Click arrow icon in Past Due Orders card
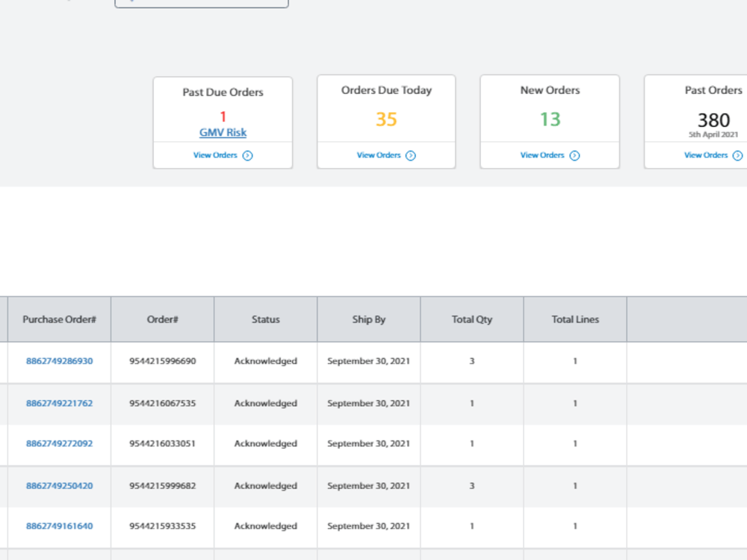The image size is (747, 560). (248, 156)
